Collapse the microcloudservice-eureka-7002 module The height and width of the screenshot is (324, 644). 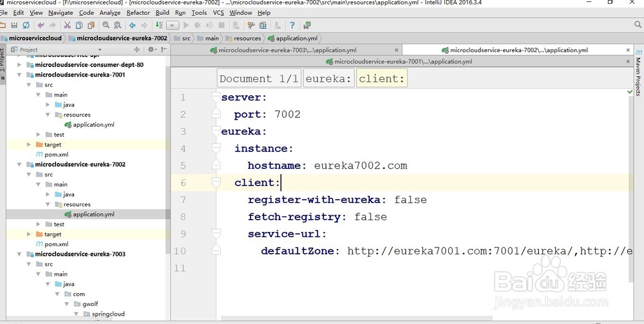(x=19, y=164)
